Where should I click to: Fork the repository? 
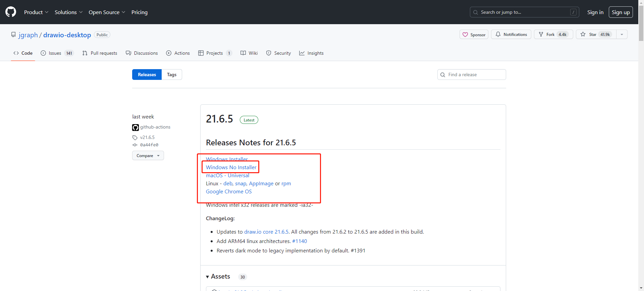click(553, 34)
